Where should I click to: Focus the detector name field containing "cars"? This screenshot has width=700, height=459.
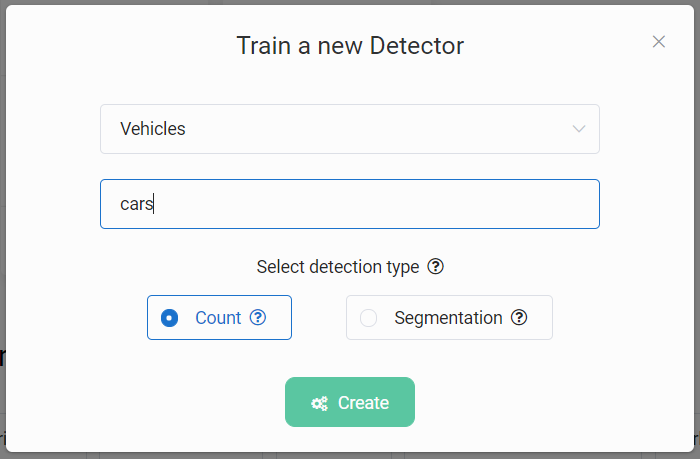tap(349, 204)
